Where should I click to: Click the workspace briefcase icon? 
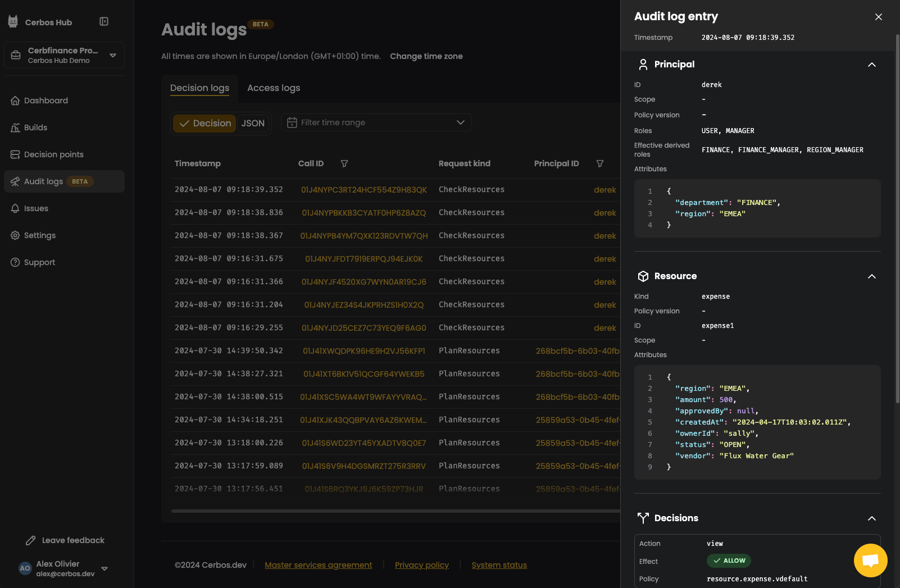16,55
